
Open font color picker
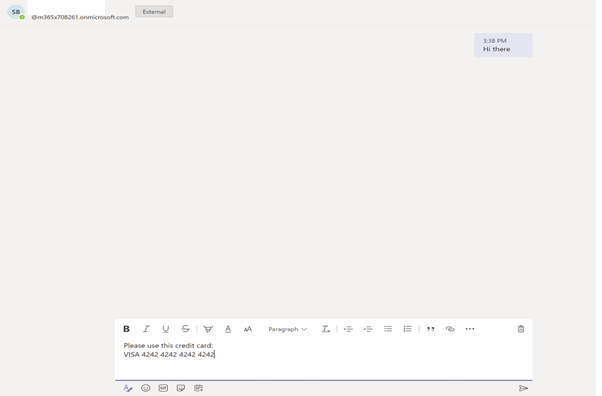point(228,329)
